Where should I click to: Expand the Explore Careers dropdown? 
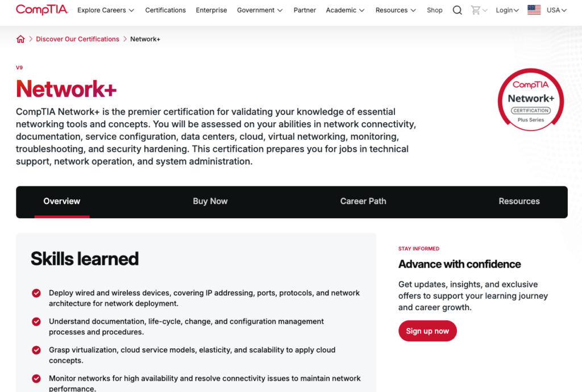coord(105,10)
